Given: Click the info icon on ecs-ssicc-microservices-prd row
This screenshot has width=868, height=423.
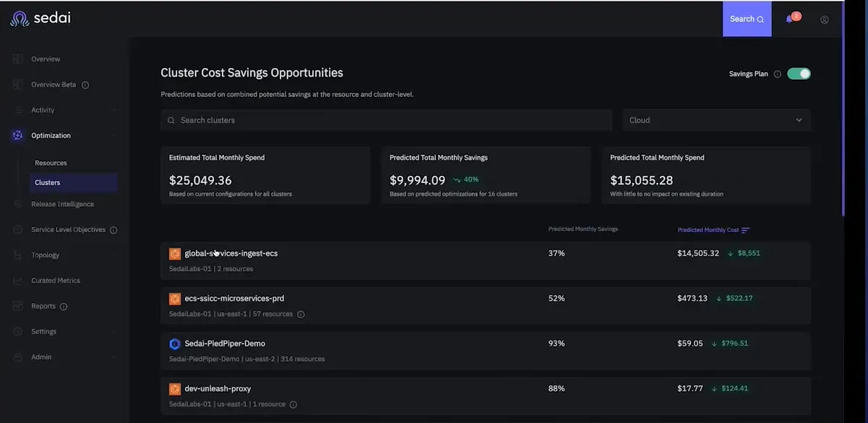Looking at the screenshot, I should click(x=301, y=315).
